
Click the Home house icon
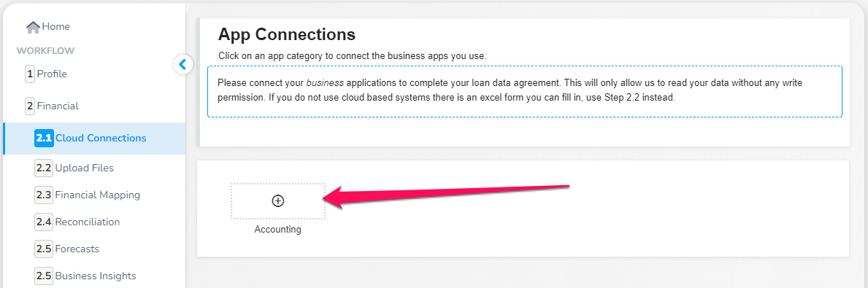coord(33,26)
